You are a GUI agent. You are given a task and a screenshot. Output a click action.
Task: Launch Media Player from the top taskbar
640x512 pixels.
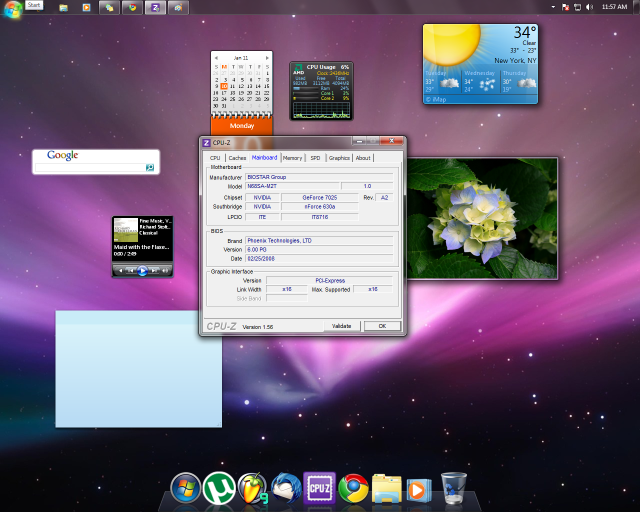[x=86, y=7]
